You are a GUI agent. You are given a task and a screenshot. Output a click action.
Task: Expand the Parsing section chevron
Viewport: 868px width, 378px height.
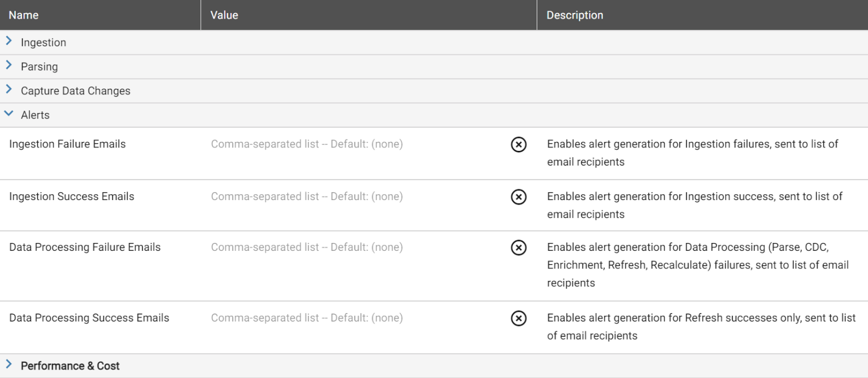[x=8, y=66]
